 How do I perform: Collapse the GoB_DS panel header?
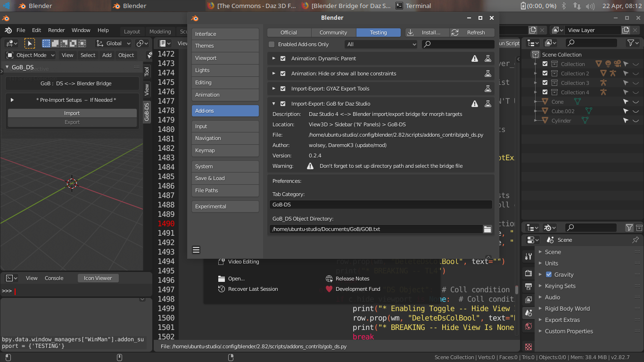7,67
